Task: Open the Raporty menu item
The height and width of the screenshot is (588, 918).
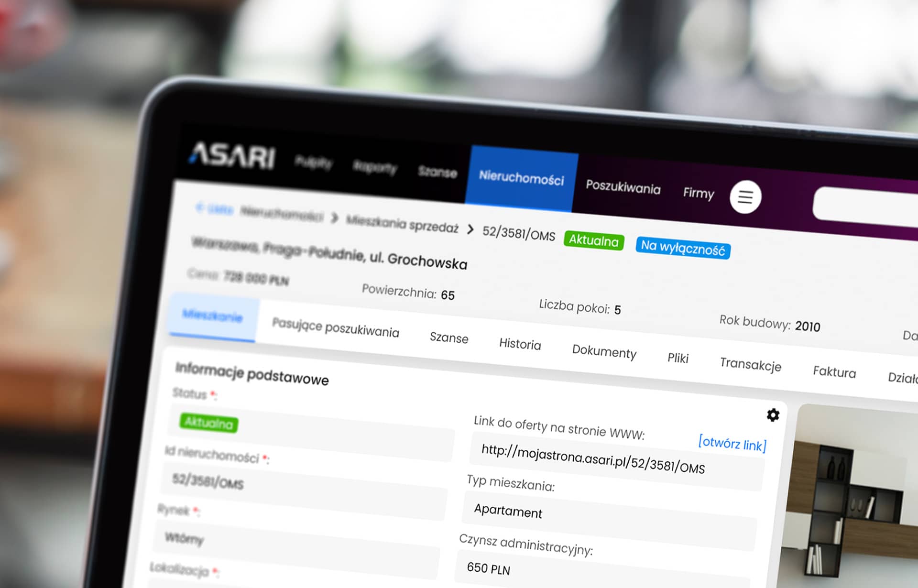Action: click(375, 167)
